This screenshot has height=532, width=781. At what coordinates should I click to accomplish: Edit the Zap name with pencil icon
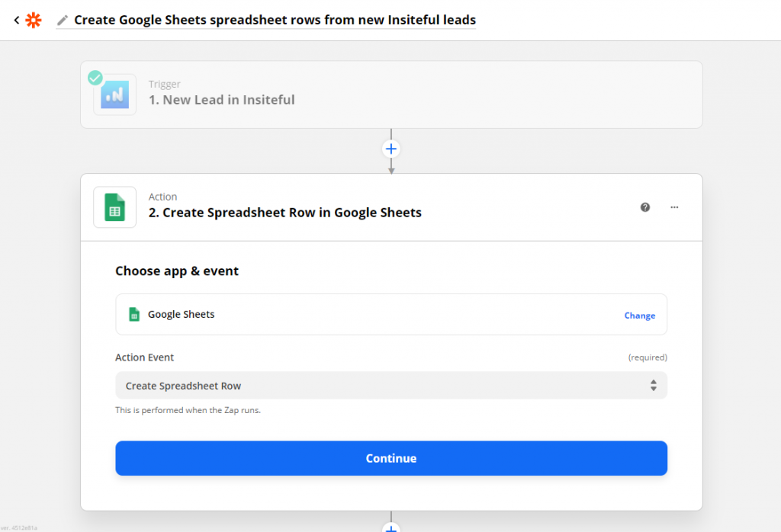coord(63,20)
